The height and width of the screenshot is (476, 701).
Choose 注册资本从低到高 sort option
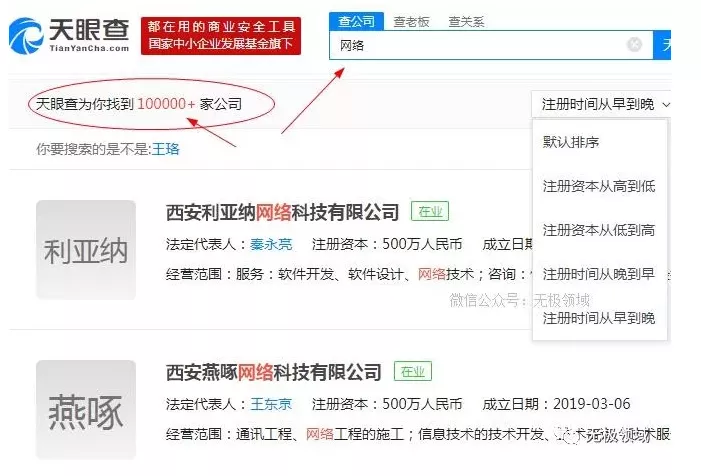pos(599,230)
